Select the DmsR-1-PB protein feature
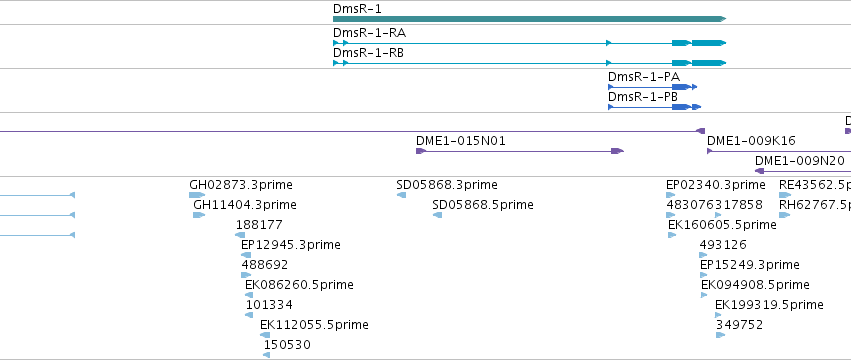This screenshot has height=360, width=851. [655, 107]
